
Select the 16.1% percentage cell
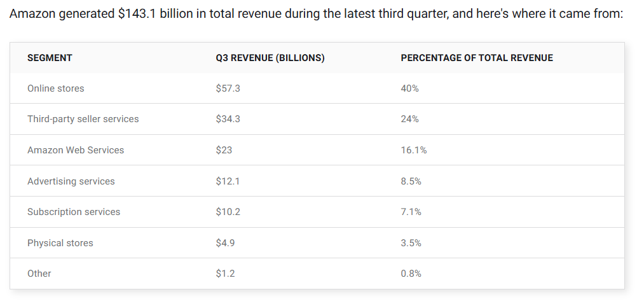(x=414, y=150)
